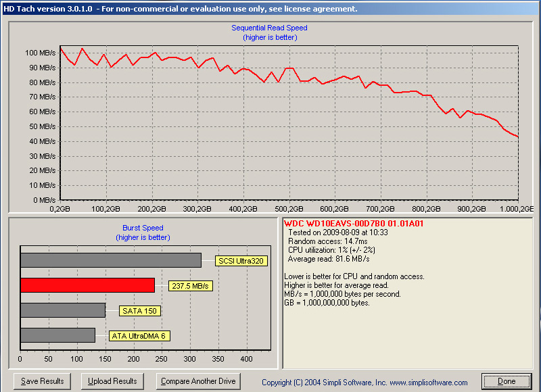Viewport: 541px width, 392px height.
Task: Click the HD Tach version 3.0.1.0 title bar
Action: [270, 9]
